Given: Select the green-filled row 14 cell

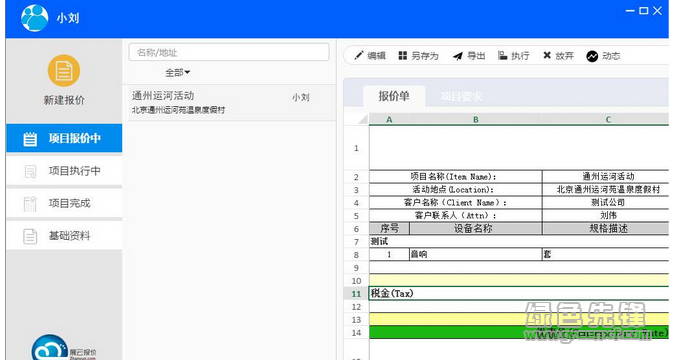Looking at the screenshot, I should [x=519, y=333].
